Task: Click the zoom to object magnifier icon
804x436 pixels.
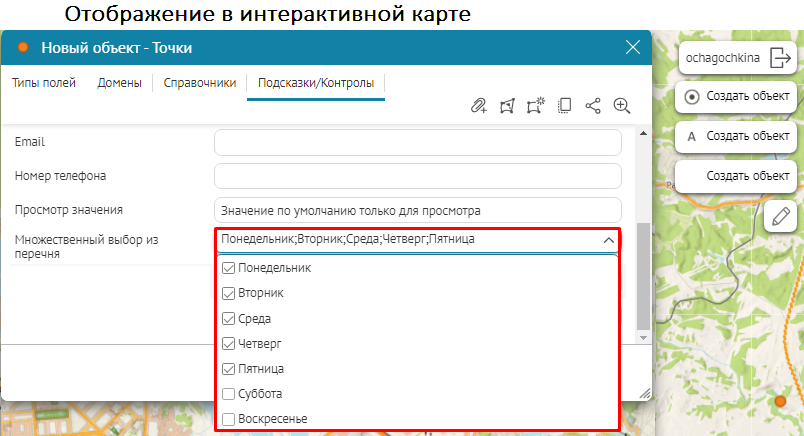Action: 621,106
